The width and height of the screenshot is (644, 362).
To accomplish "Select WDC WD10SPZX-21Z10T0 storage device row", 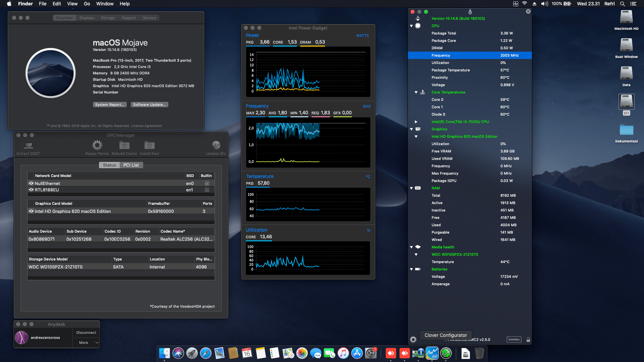I will point(121,267).
